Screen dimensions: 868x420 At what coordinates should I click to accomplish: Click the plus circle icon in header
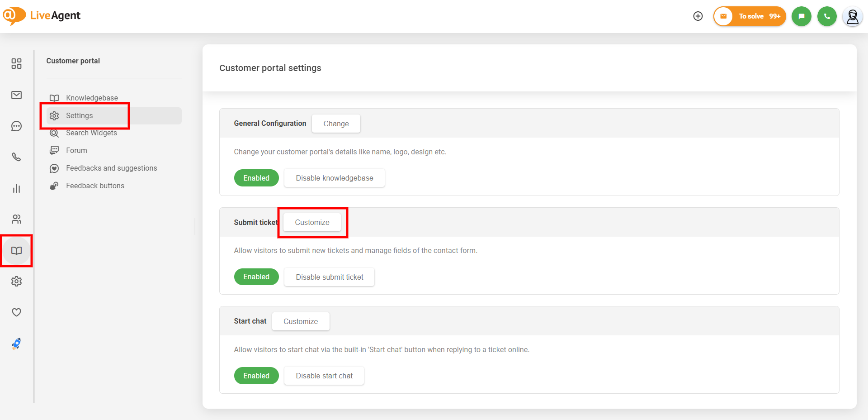click(x=698, y=16)
